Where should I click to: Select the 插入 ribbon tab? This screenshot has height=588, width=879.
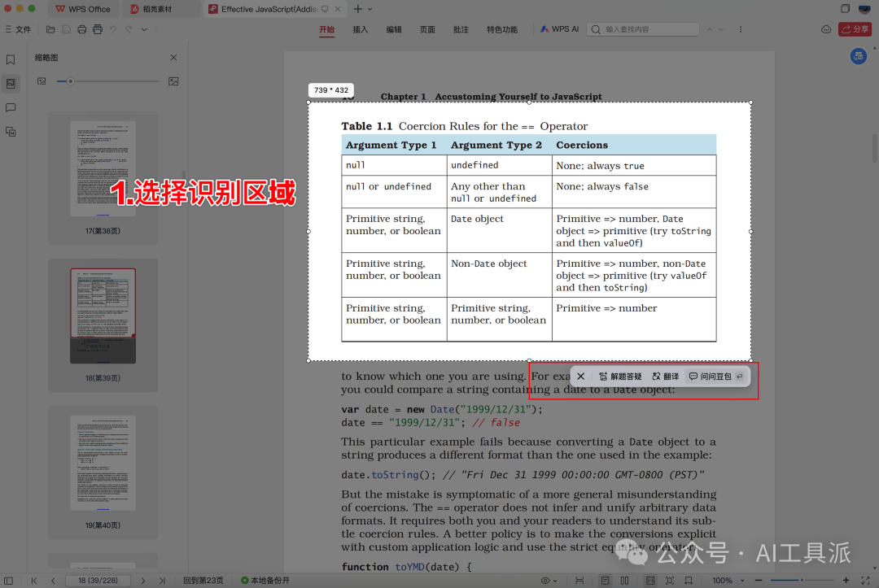(x=361, y=29)
